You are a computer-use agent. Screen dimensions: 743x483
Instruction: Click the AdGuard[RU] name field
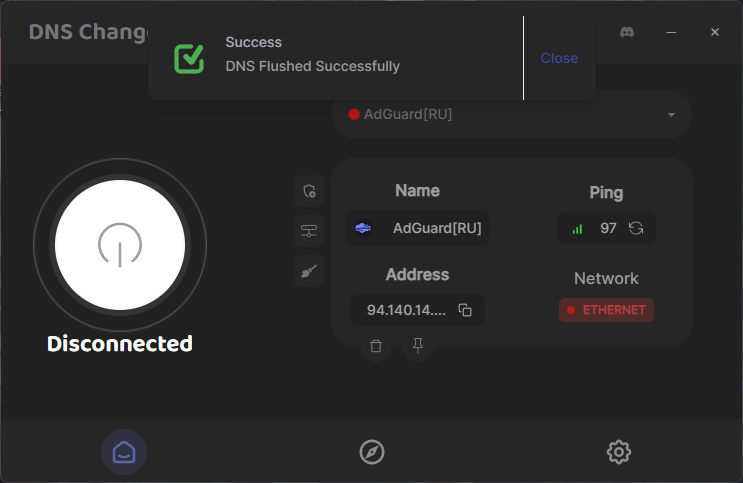point(417,228)
